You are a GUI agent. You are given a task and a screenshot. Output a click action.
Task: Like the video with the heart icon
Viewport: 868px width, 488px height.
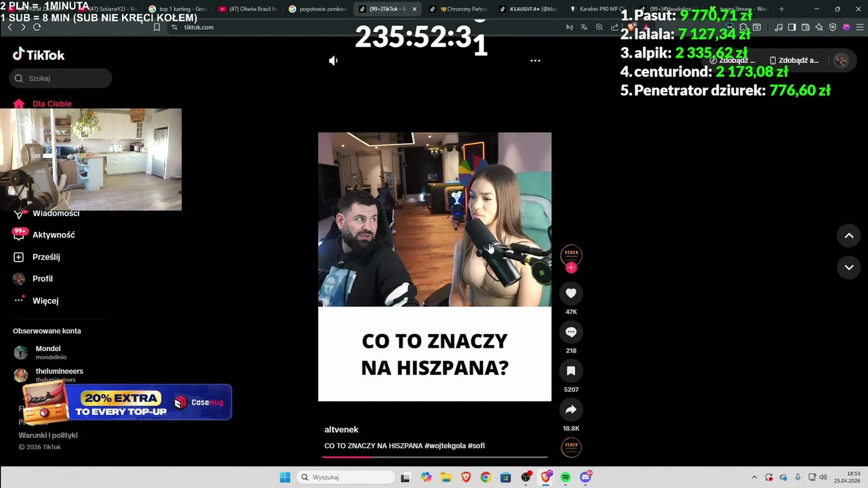click(x=571, y=293)
